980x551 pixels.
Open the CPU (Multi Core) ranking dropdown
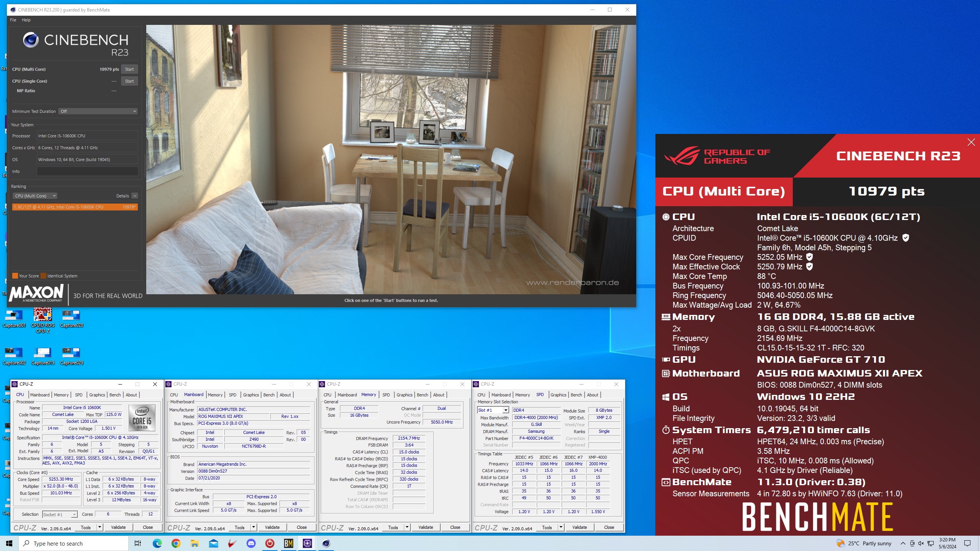tap(35, 196)
